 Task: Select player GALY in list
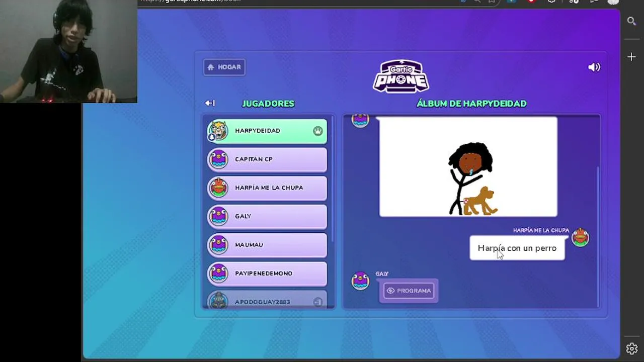(x=267, y=216)
